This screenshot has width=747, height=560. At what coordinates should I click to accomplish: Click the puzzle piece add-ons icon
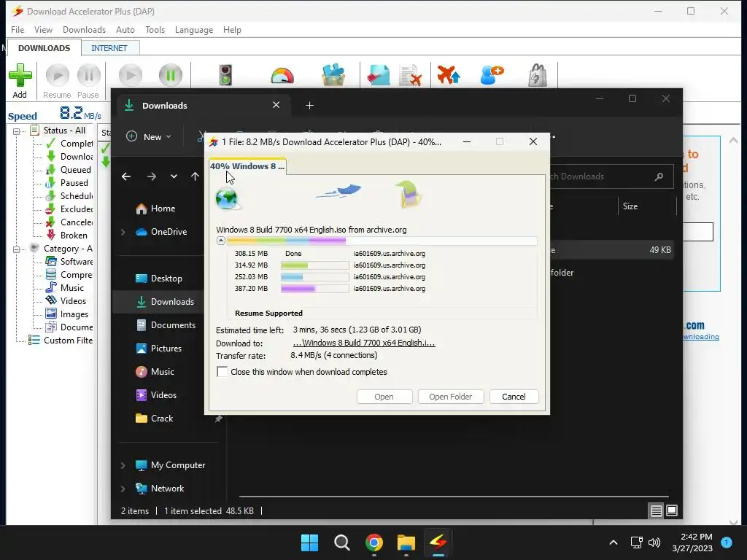pyautogui.click(x=333, y=75)
